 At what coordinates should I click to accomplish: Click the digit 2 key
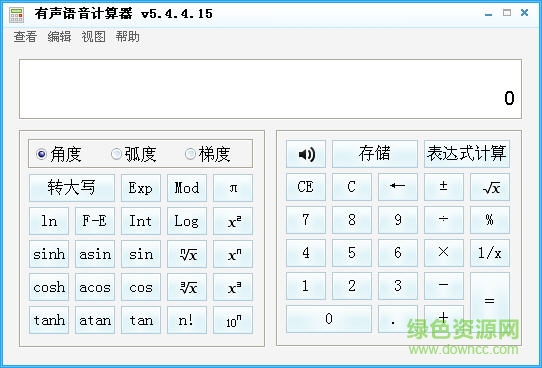click(352, 286)
